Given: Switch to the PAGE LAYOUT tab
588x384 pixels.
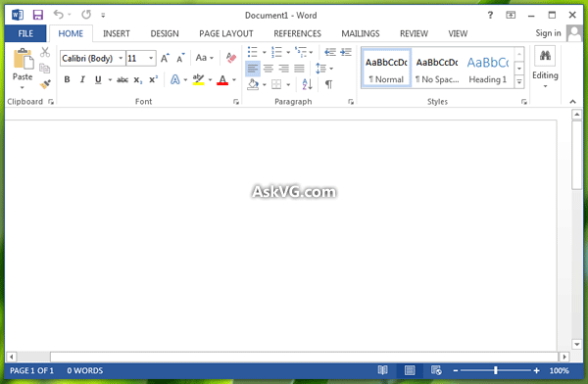Looking at the screenshot, I should 226,33.
